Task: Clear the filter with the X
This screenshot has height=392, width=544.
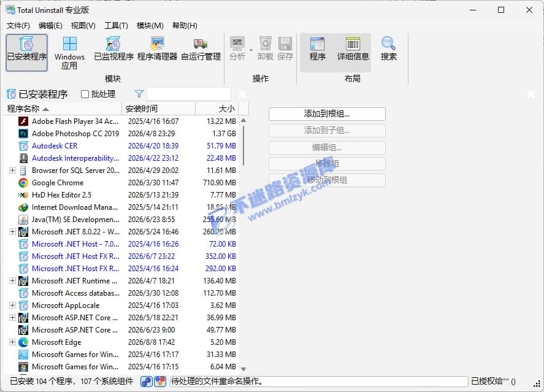Action: (x=242, y=94)
